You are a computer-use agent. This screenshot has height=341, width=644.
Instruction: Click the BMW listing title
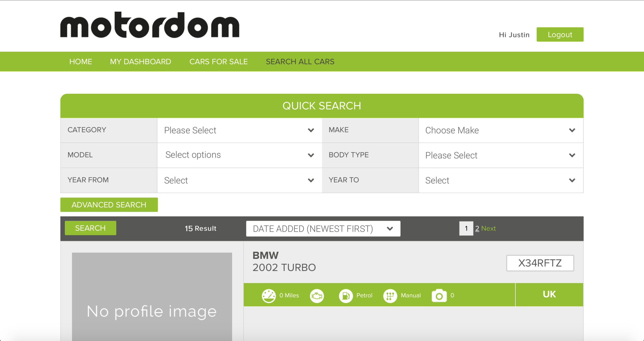pyautogui.click(x=265, y=255)
